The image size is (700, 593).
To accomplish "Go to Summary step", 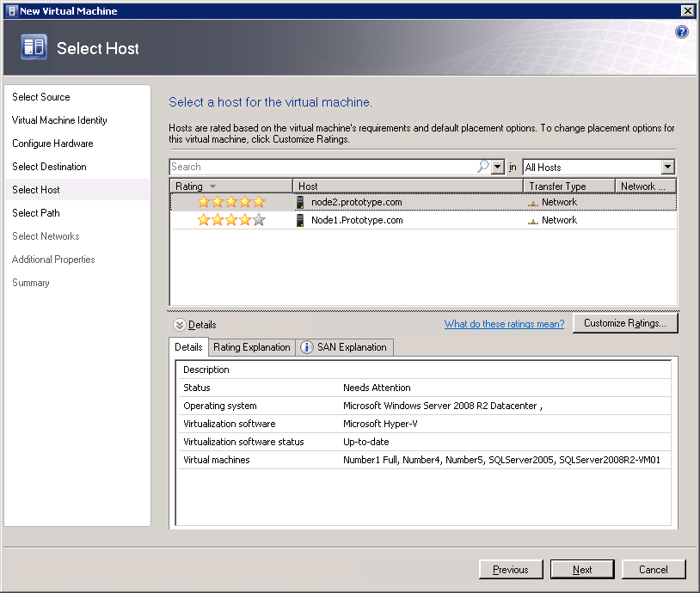I will (x=31, y=283).
